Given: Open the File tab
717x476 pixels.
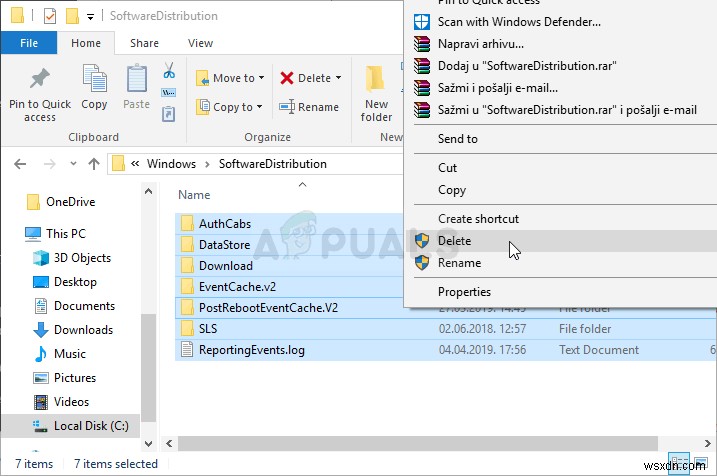Looking at the screenshot, I should tap(29, 43).
